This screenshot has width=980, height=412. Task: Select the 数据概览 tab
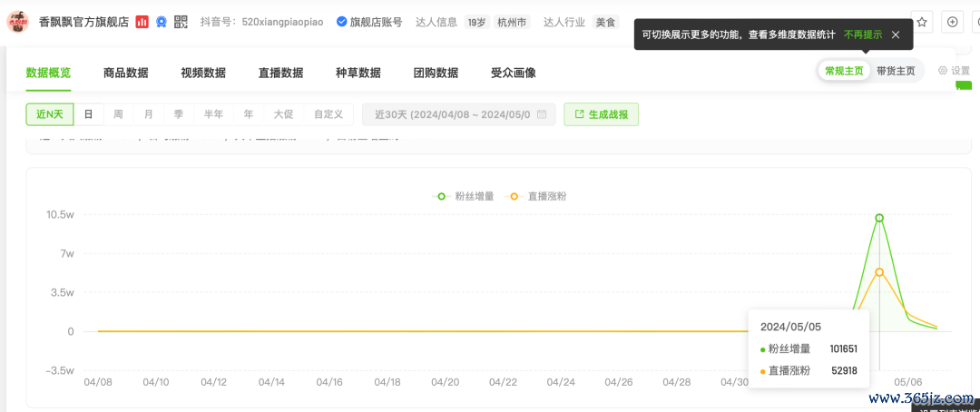point(48,74)
